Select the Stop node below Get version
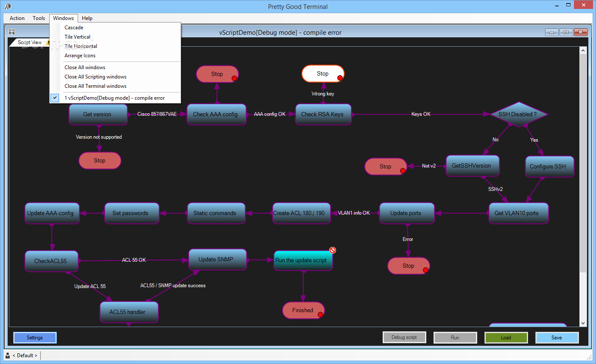The height and width of the screenshot is (364, 596). coord(100,161)
